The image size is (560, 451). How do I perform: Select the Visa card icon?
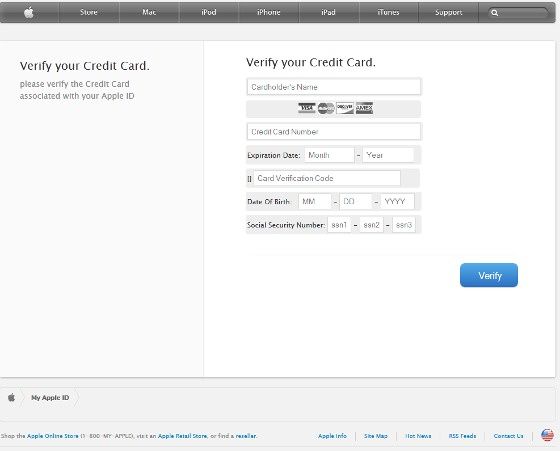[x=307, y=108]
